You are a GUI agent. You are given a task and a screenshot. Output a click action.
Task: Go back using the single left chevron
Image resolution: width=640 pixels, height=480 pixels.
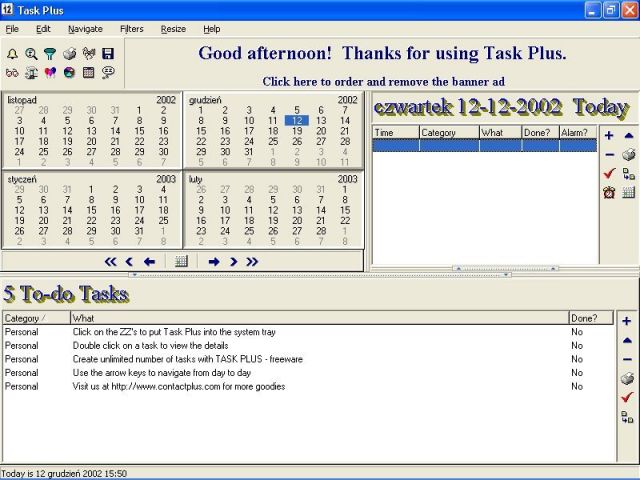tap(129, 262)
